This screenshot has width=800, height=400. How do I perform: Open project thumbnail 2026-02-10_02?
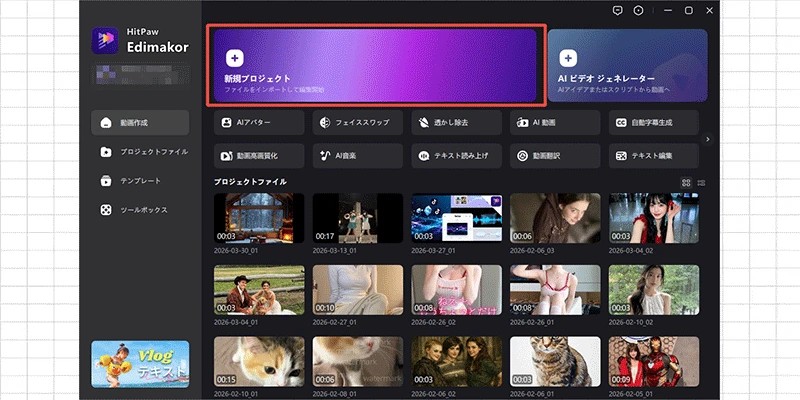[x=654, y=290]
